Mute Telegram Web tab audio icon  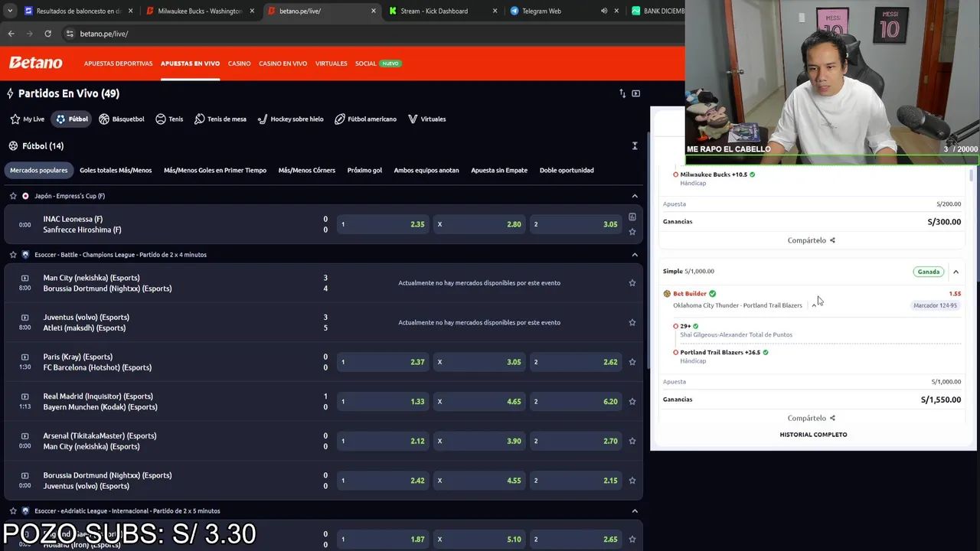pyautogui.click(x=604, y=11)
